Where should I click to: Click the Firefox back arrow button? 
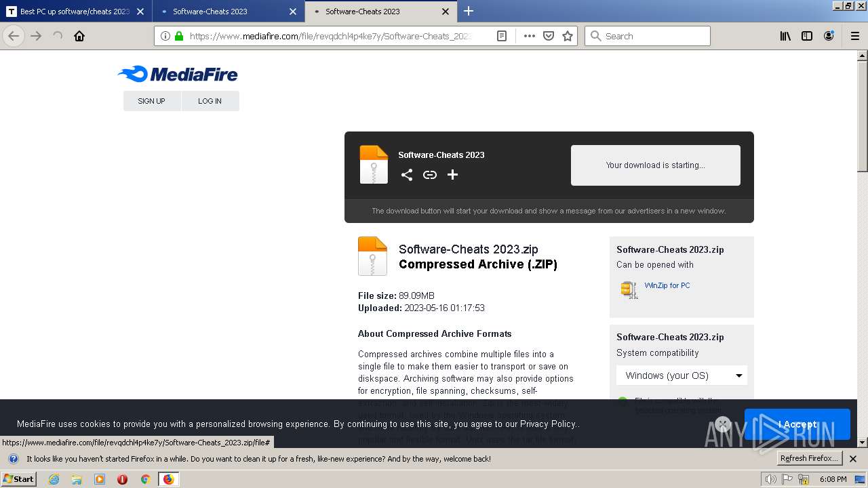(14, 36)
